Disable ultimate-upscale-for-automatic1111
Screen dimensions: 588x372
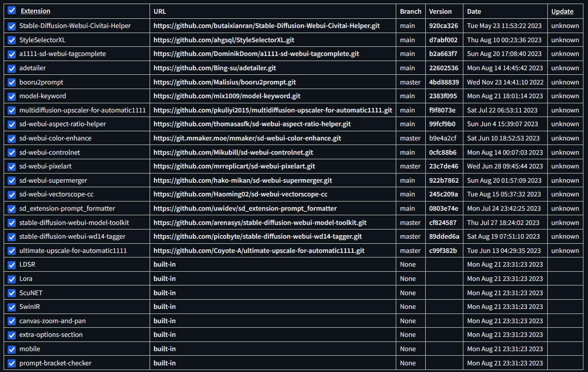coord(11,250)
